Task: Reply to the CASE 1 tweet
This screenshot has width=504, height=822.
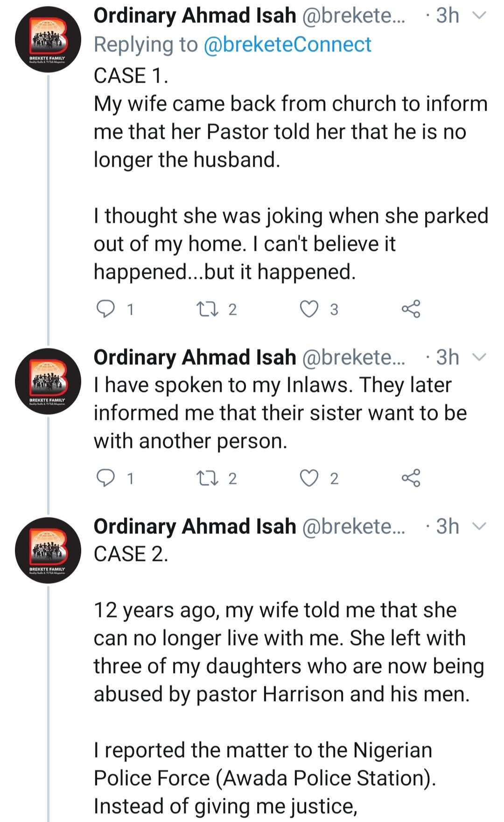Action: click(x=105, y=309)
